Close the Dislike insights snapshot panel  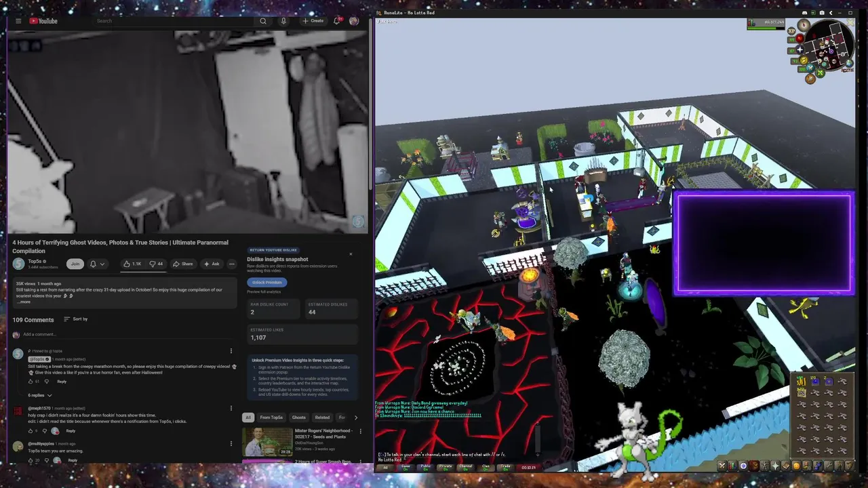tap(351, 254)
